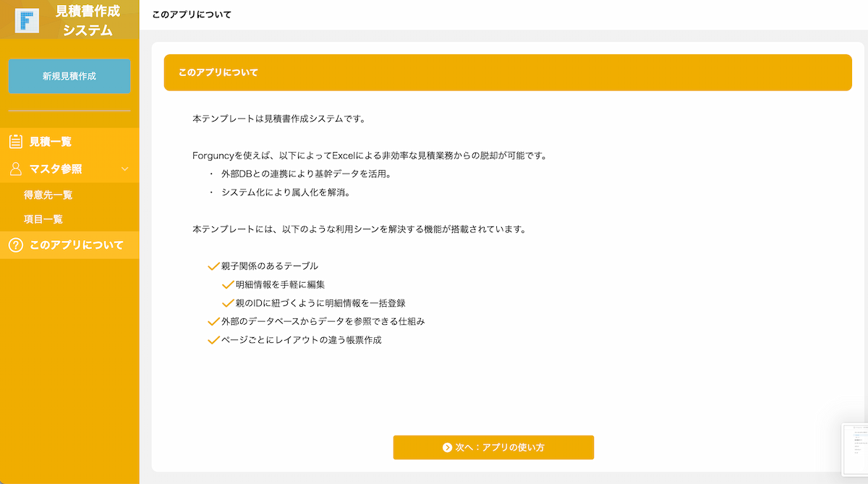Click the 見積書作成システム app title
Viewport: 868px width, 484px height.
pyautogui.click(x=88, y=20)
